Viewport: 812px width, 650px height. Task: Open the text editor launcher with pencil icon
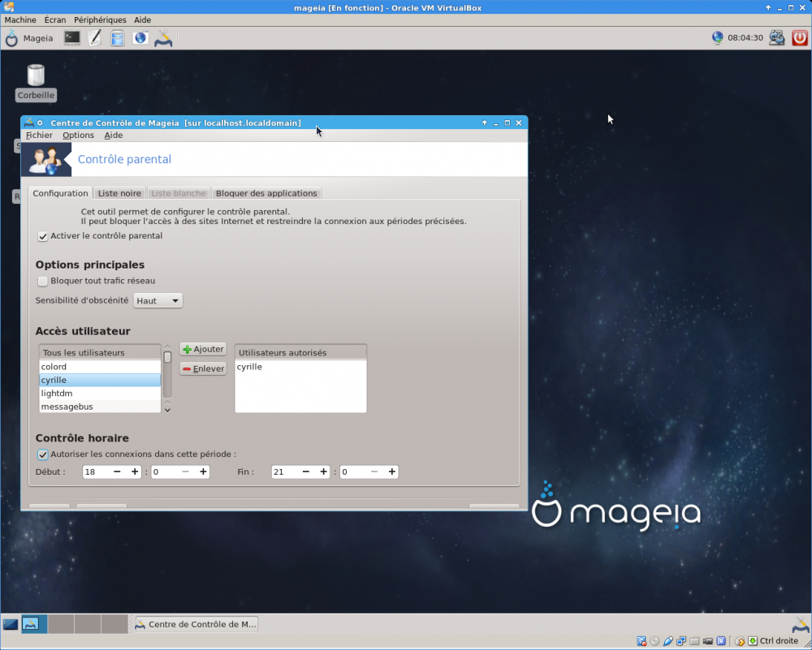click(95, 38)
